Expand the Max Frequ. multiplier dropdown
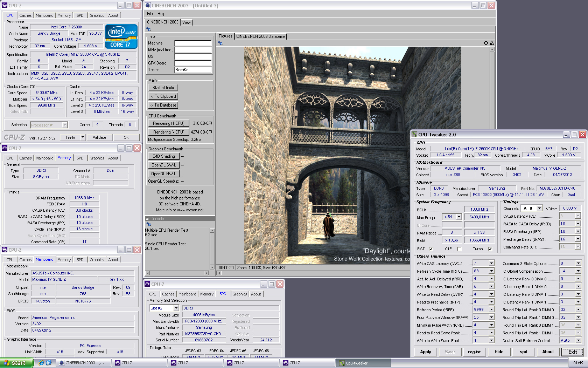This screenshot has height=368, width=588. coord(459,217)
